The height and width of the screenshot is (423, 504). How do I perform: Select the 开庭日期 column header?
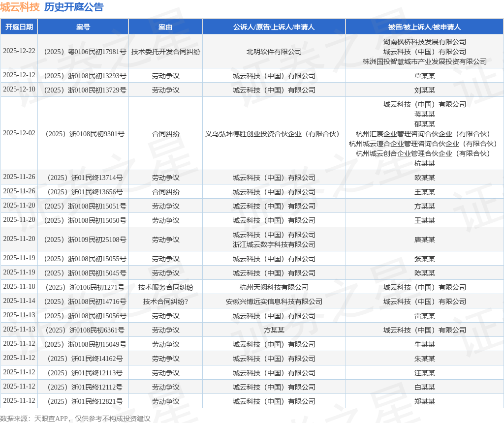19,27
